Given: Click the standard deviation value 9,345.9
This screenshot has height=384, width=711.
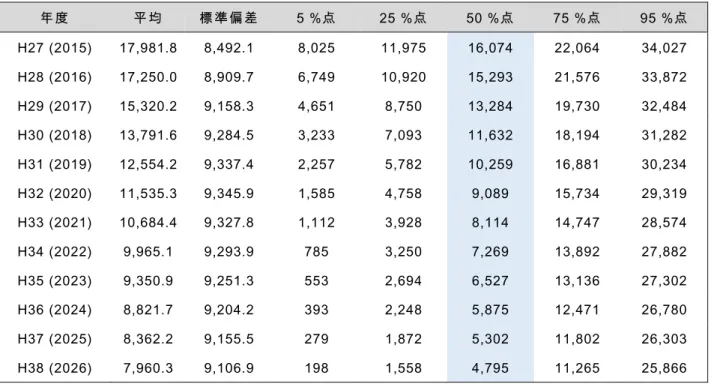Looking at the screenshot, I should click(x=229, y=194).
